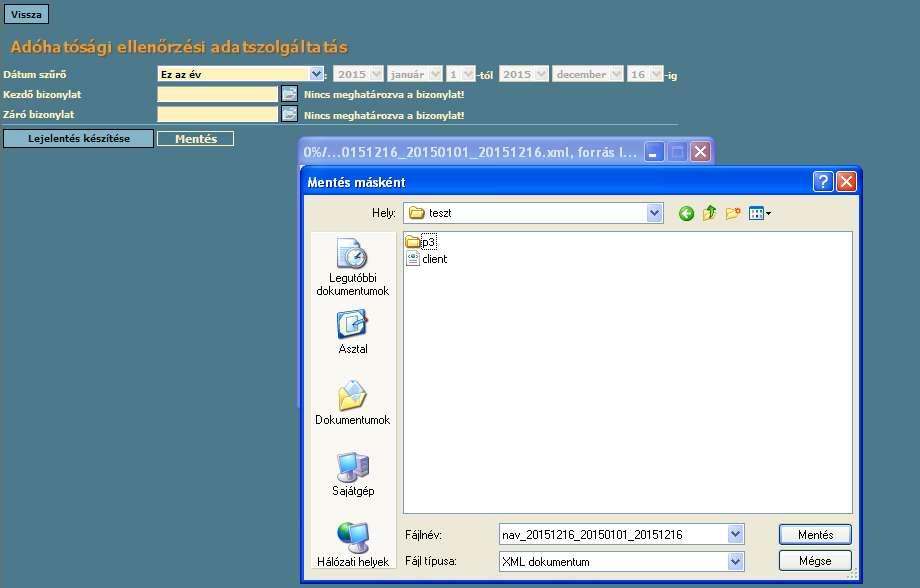920x588 pixels.
Task: Open Dokumentumok in places bar
Action: 353,403
